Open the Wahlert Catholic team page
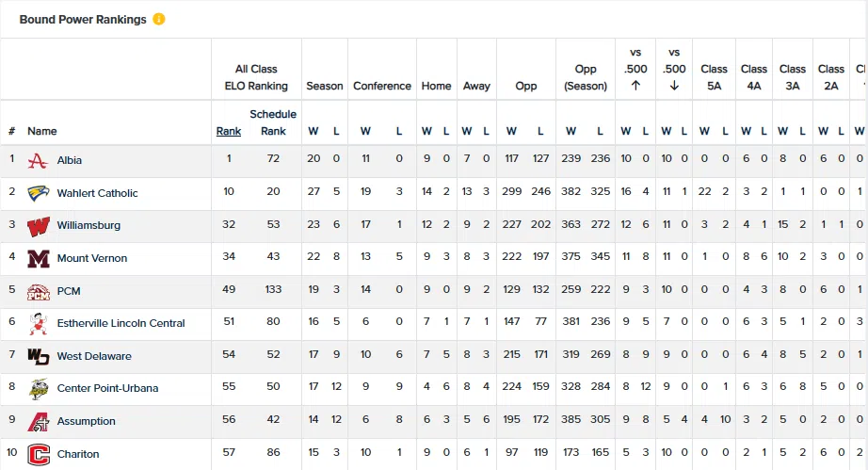868x470 pixels. 97,193
